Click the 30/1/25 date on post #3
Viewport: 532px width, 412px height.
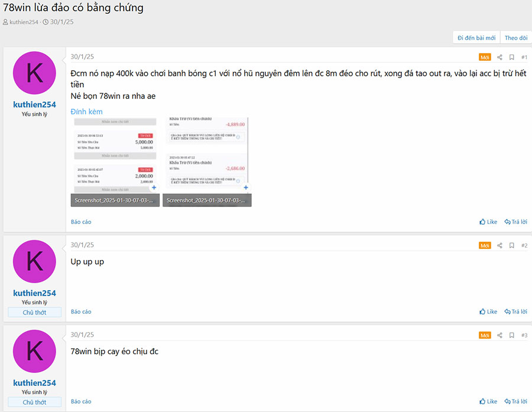coord(82,335)
